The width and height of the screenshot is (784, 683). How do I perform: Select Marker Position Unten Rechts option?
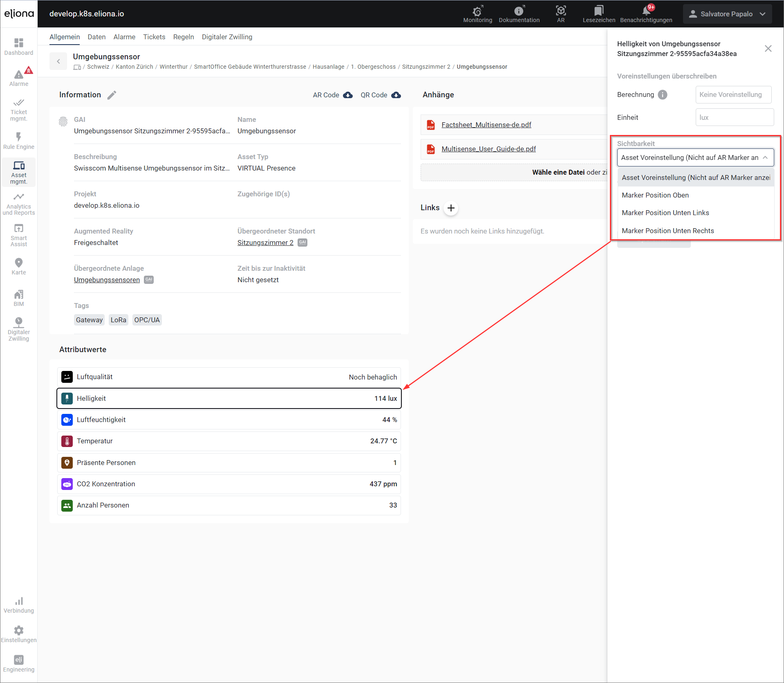point(668,231)
